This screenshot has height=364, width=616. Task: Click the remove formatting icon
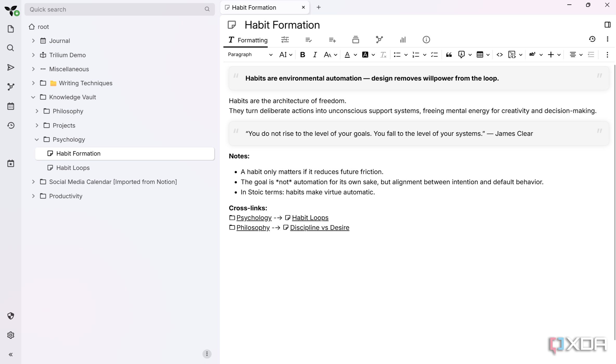coord(383,55)
